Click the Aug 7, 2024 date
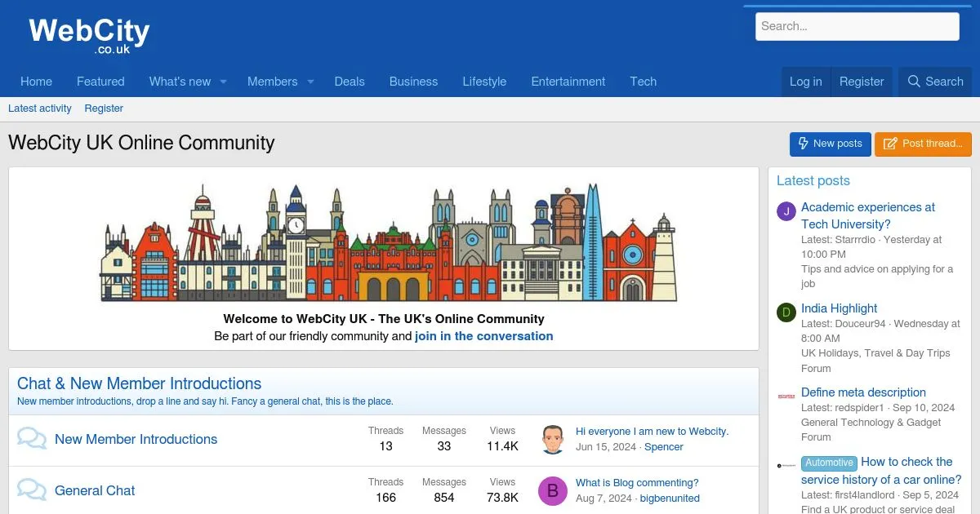Viewport: 980px width, 514px height. pos(604,498)
